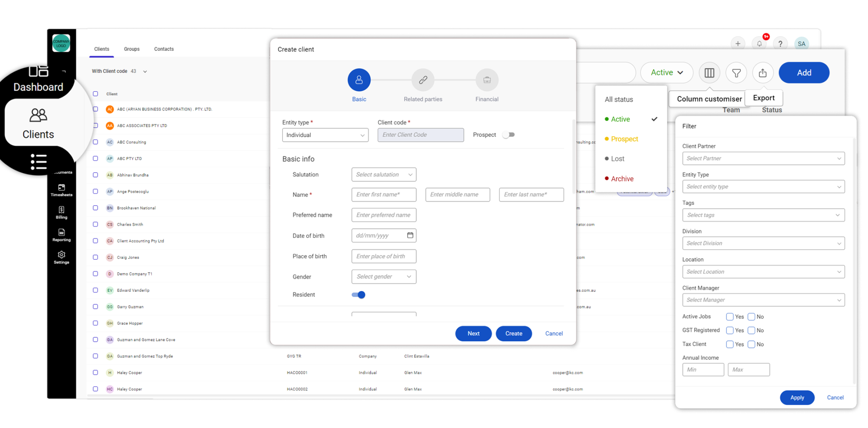This screenshot has width=868, height=428.
Task: Open the Reporting section in the sidebar
Action: tap(61, 236)
